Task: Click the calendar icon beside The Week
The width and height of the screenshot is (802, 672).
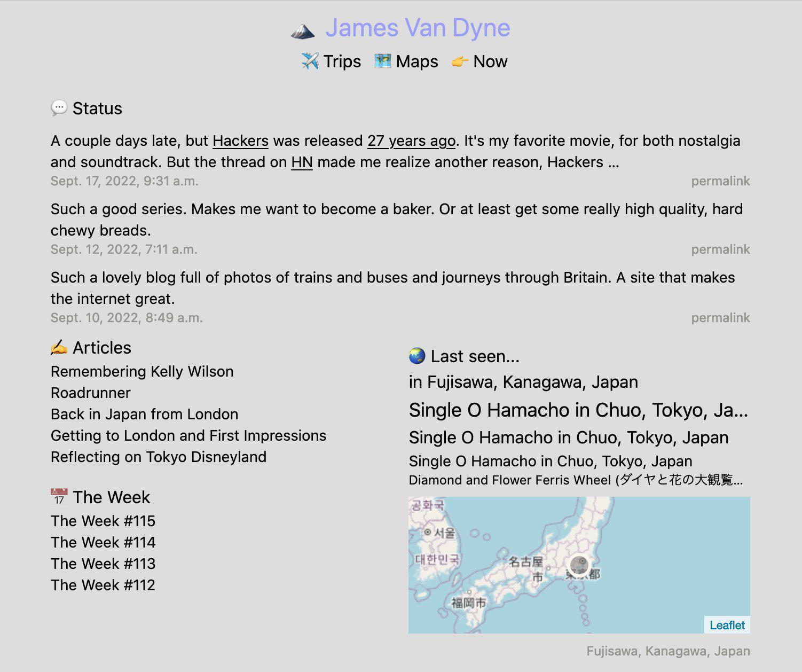Action: click(x=59, y=497)
